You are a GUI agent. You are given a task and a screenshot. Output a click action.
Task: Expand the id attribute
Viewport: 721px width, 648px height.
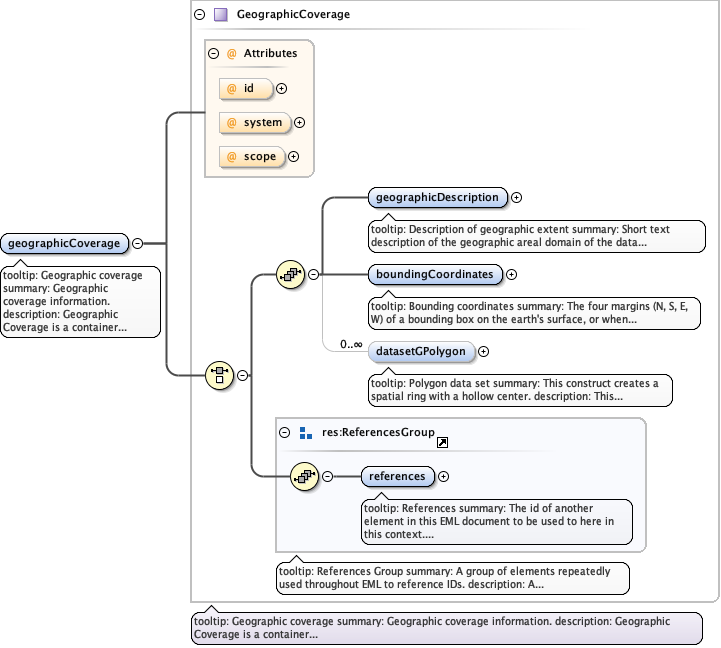(x=281, y=89)
